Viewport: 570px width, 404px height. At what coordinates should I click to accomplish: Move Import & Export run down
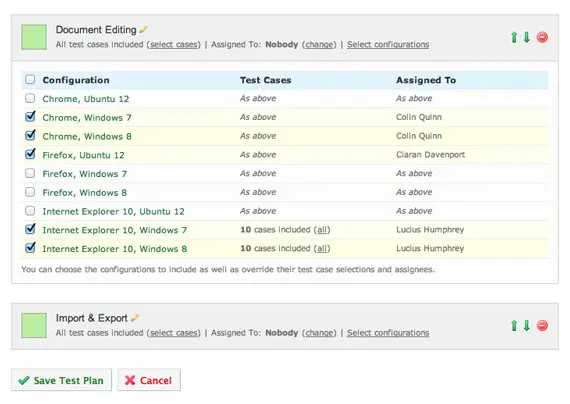(x=526, y=325)
